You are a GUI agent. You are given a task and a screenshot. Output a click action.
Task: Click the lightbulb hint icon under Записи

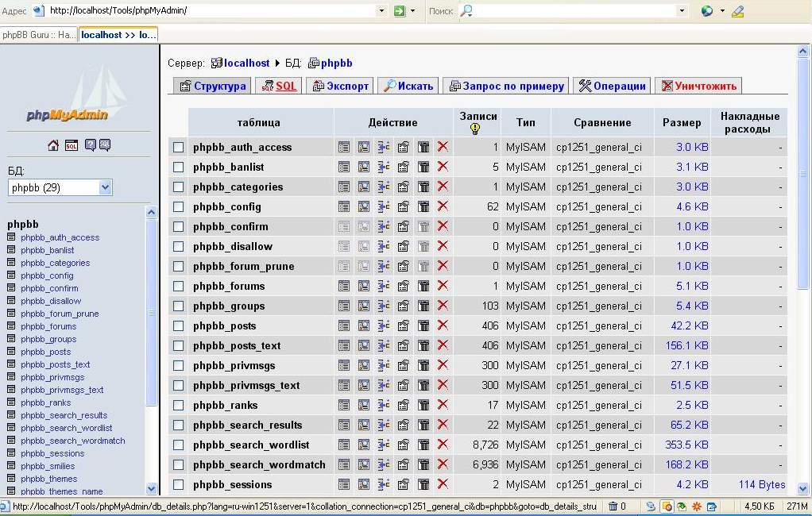[475, 129]
